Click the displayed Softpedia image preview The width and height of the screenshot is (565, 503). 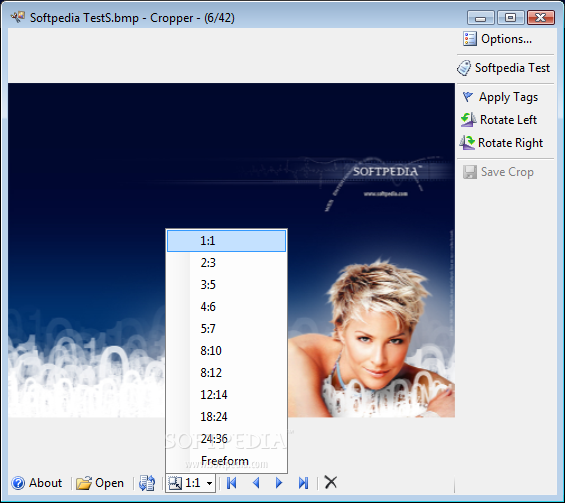point(231,250)
